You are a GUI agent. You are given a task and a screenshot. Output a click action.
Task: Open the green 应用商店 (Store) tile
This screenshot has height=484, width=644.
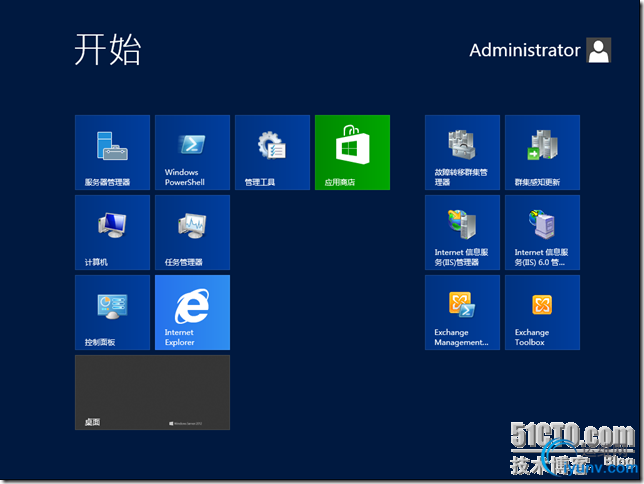[352, 152]
